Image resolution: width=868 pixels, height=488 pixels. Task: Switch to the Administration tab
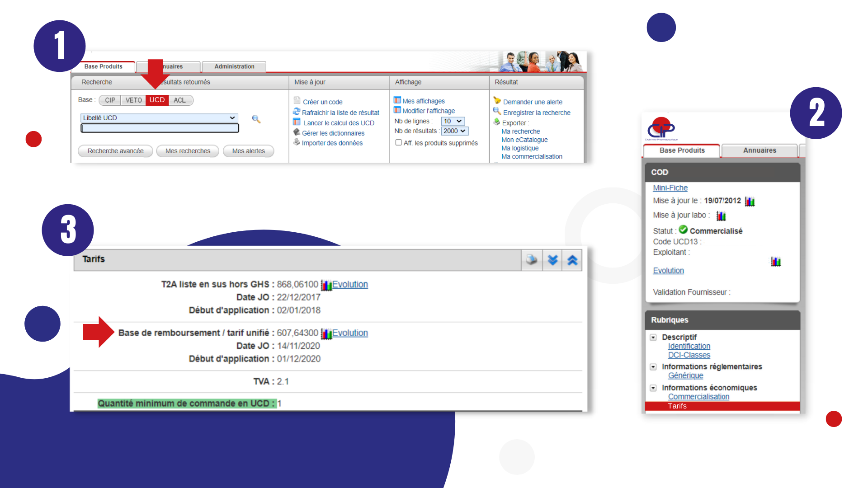tap(234, 66)
